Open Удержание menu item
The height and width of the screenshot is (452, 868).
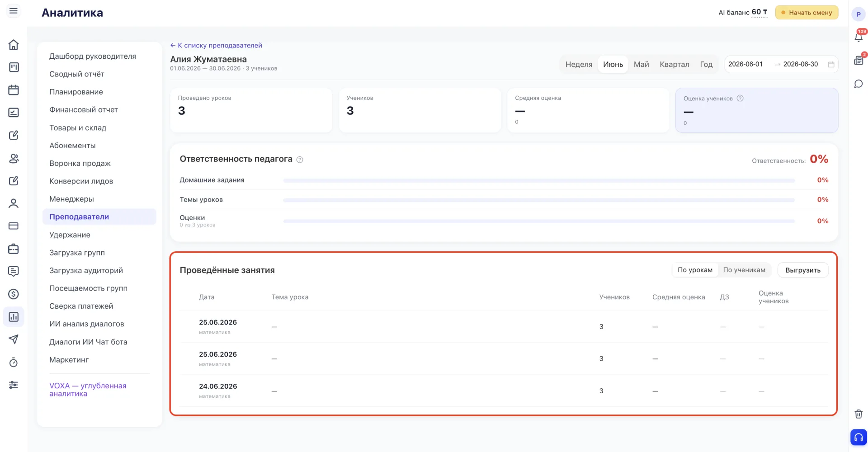pyautogui.click(x=70, y=235)
